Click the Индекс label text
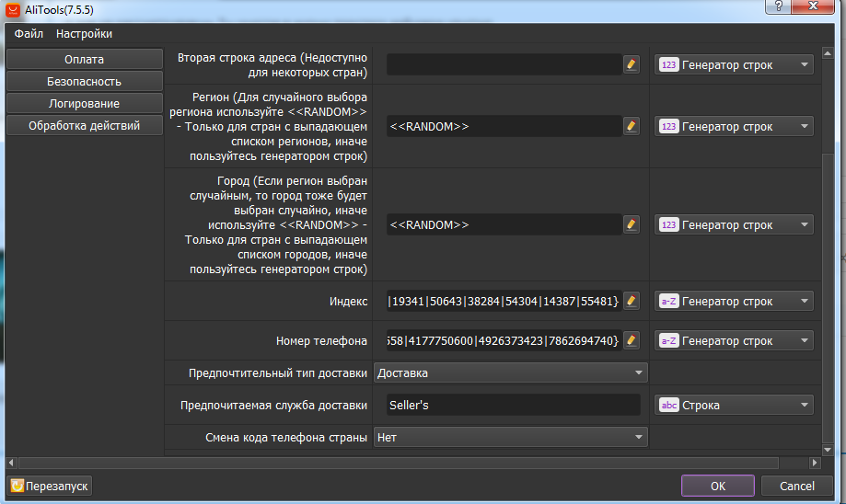Screen dimensions: 846x504 [349, 302]
